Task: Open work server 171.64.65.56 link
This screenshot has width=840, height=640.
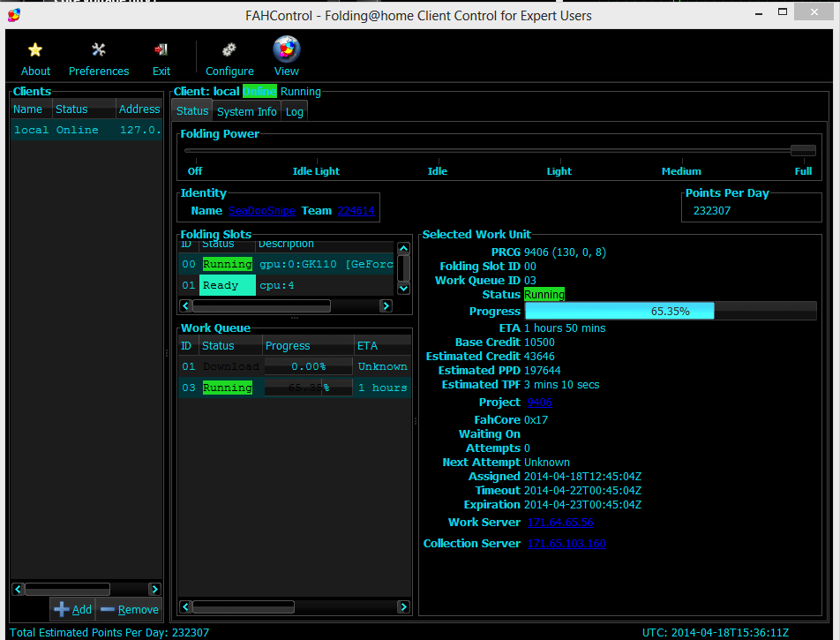Action: [x=560, y=522]
